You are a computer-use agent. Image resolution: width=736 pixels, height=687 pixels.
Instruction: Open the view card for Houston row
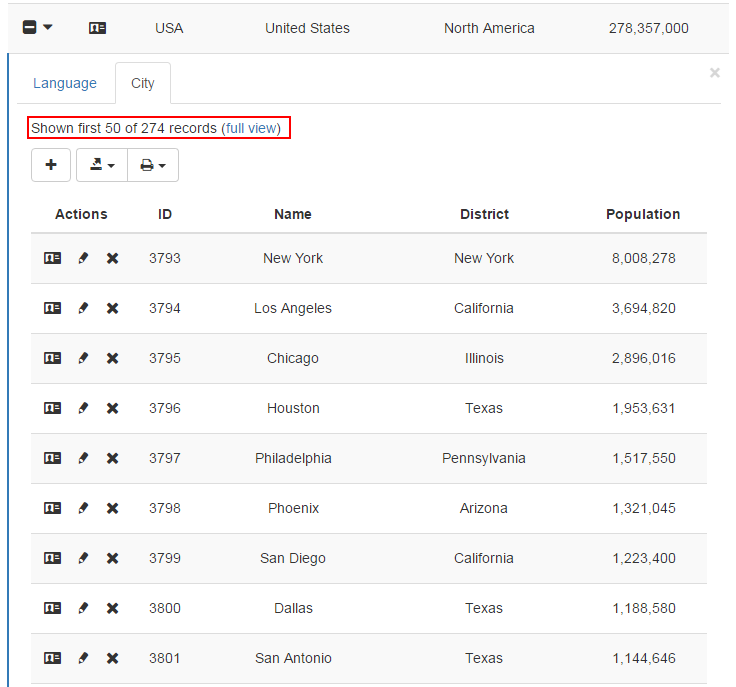click(x=53, y=408)
